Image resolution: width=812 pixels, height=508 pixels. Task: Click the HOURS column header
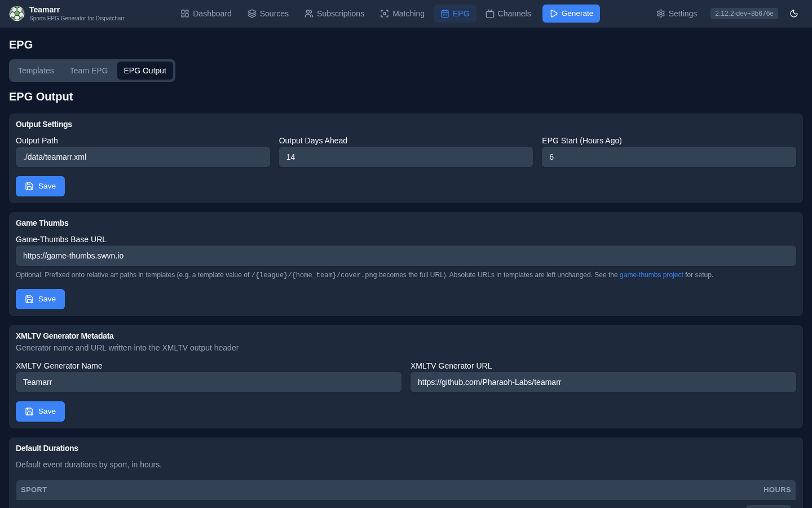(x=777, y=490)
